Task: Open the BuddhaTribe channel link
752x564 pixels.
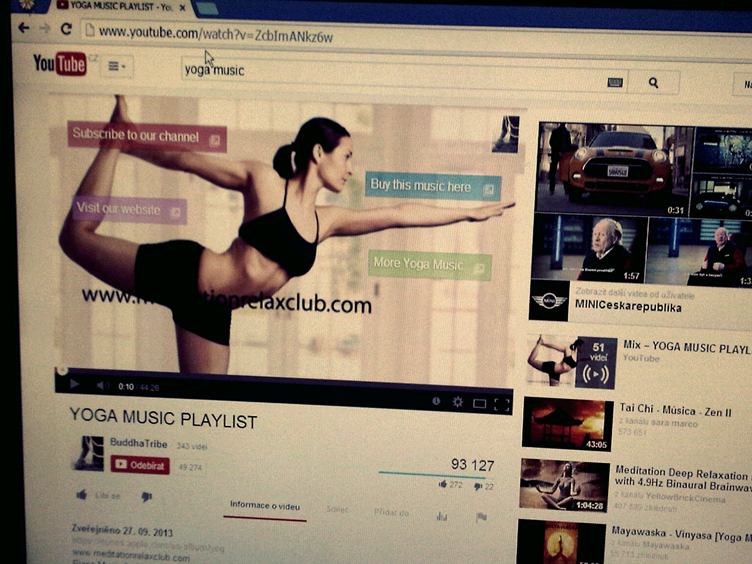Action: point(138,443)
